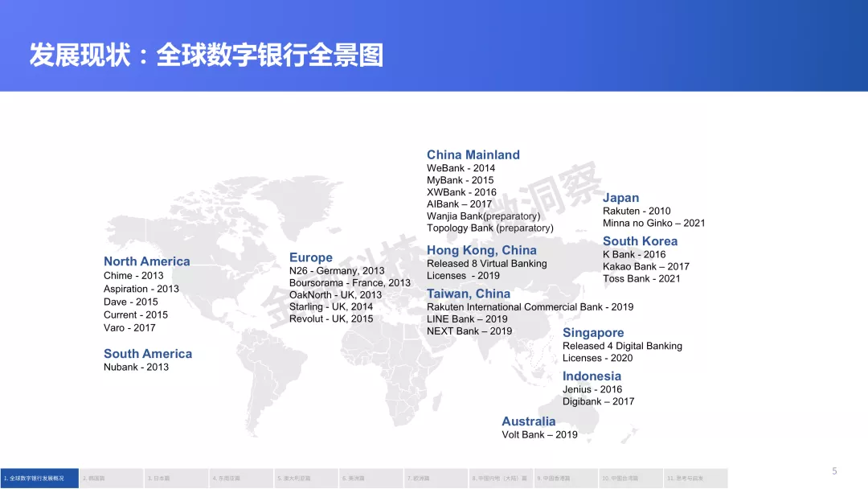This screenshot has width=868, height=489.
Task: Click Starling - UK, 2014 entry
Action: click(331, 306)
